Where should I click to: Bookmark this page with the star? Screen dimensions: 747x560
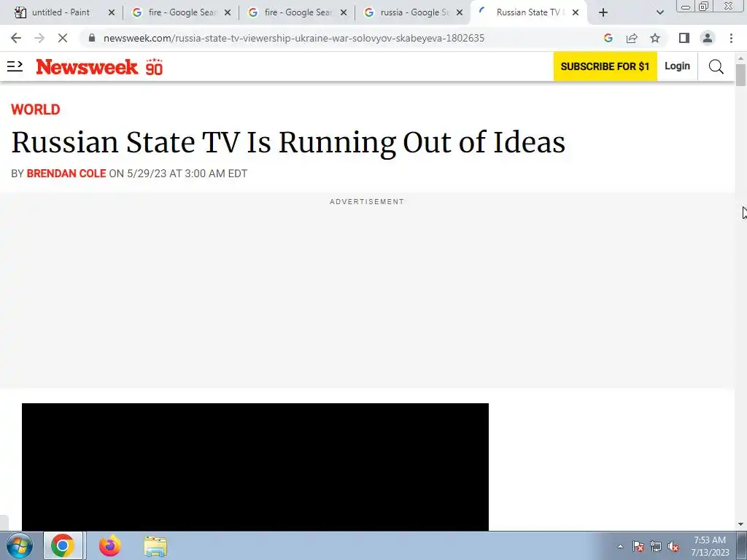coord(655,38)
